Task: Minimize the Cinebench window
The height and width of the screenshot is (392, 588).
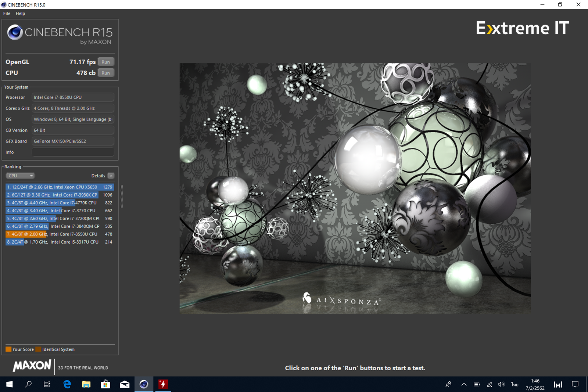Action: pyautogui.click(x=542, y=4)
